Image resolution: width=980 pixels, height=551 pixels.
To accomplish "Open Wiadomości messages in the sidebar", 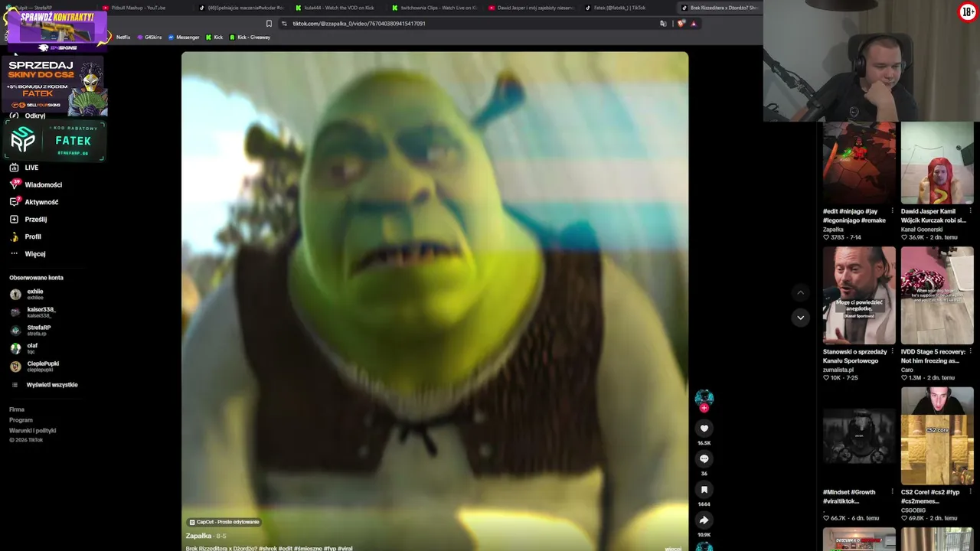I will pyautogui.click(x=35, y=184).
